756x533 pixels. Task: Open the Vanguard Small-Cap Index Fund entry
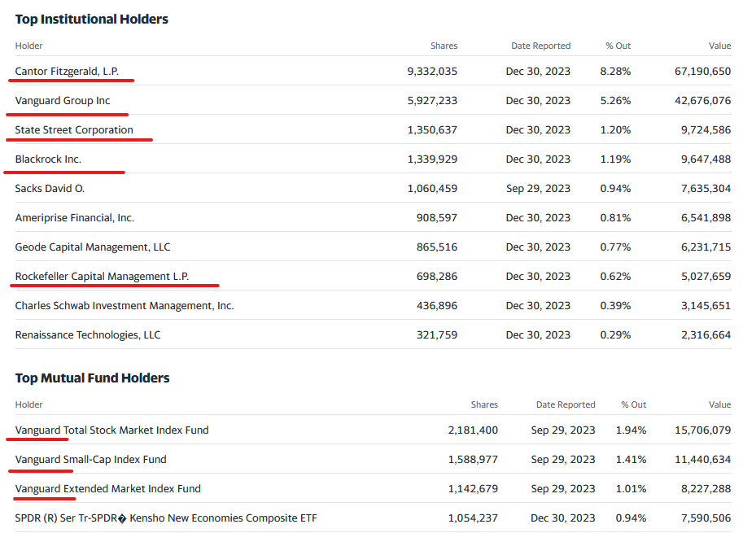pos(90,460)
